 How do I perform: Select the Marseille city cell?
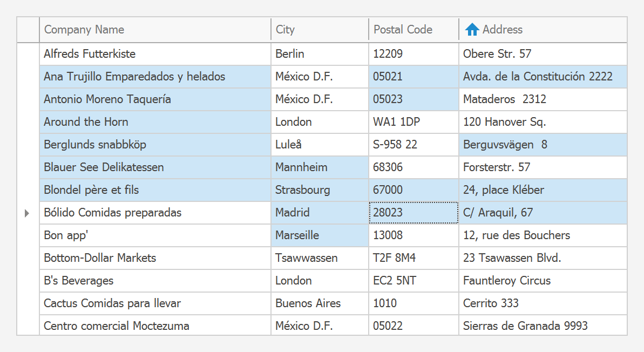[x=297, y=235]
